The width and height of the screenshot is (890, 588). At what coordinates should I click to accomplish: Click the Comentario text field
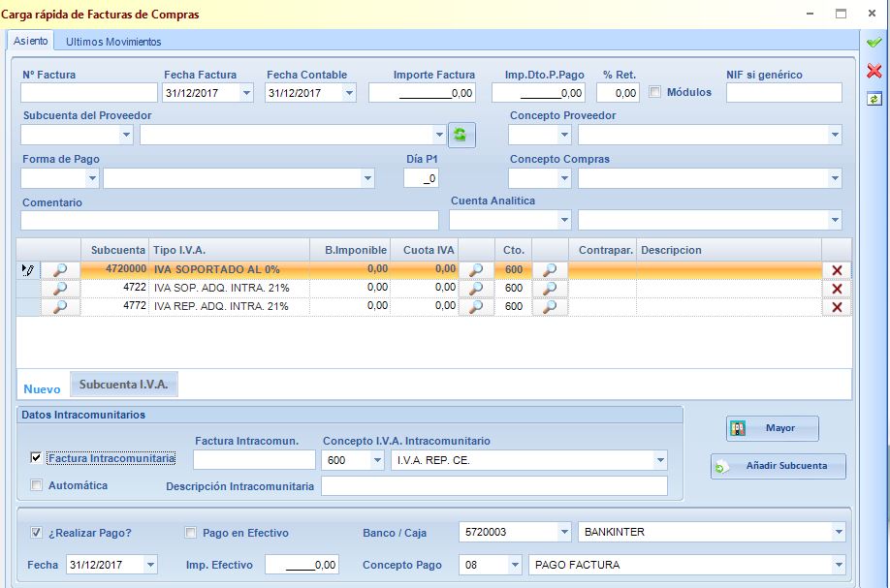[x=230, y=220]
